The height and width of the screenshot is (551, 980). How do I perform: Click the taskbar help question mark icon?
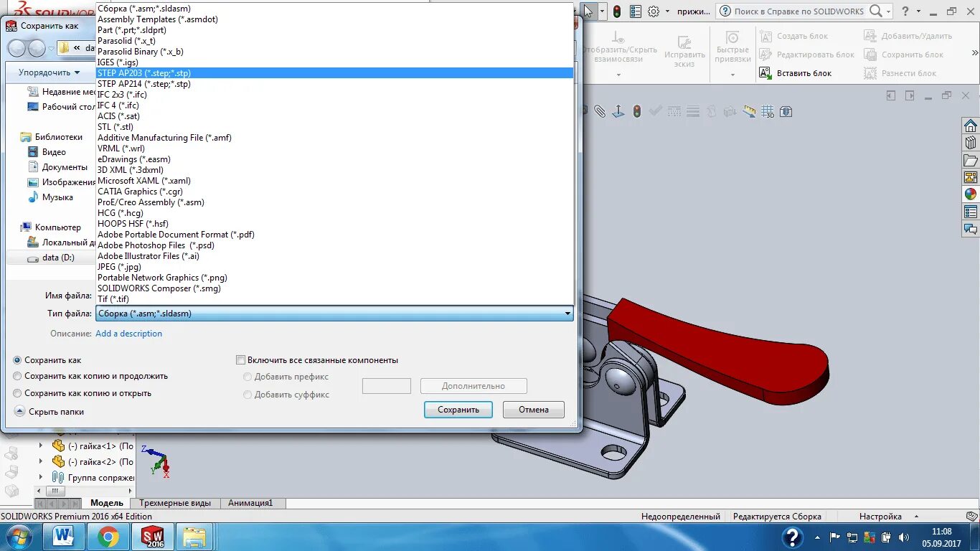coord(792,537)
